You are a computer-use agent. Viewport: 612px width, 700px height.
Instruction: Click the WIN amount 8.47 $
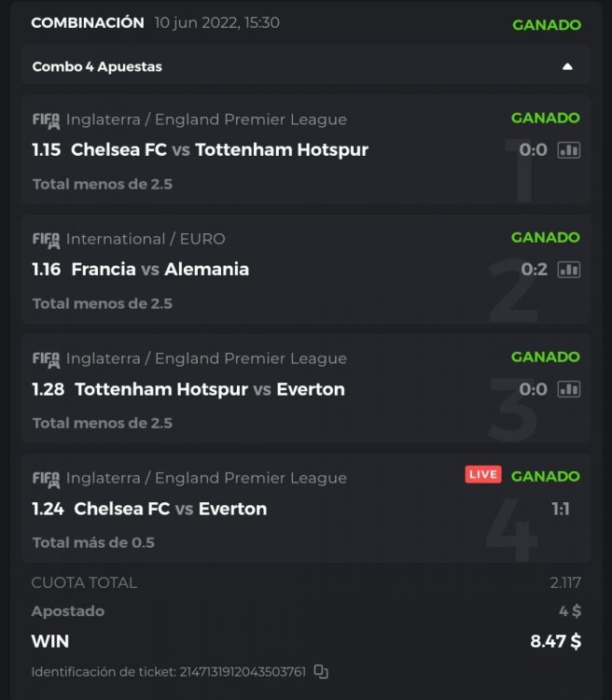555,641
